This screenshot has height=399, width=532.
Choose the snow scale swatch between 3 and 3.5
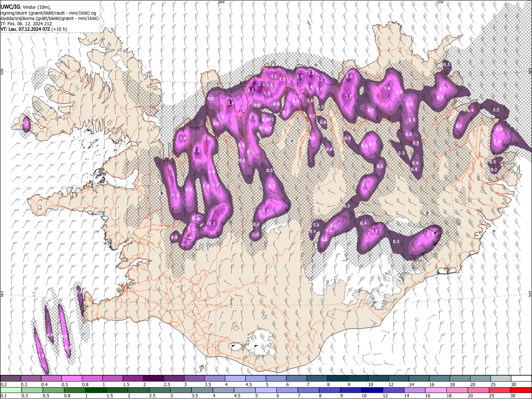click(194, 379)
